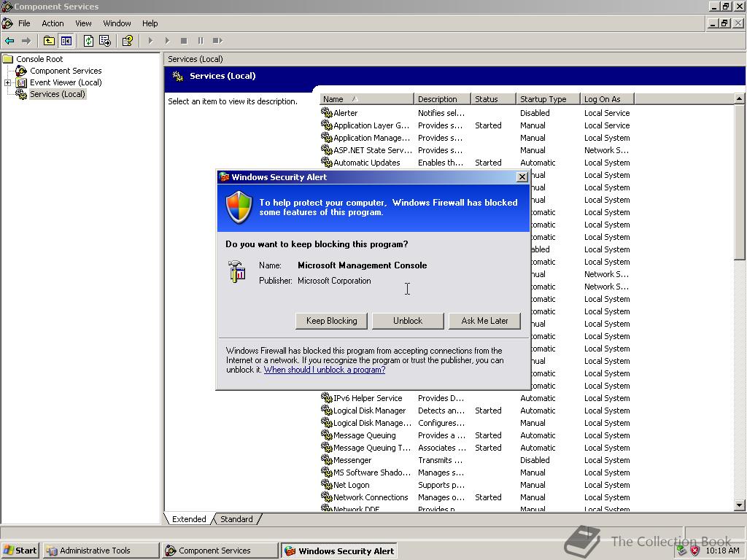Click the Start Service play icon
Image resolution: width=747 pixels, height=560 pixels.
[x=150, y=41]
